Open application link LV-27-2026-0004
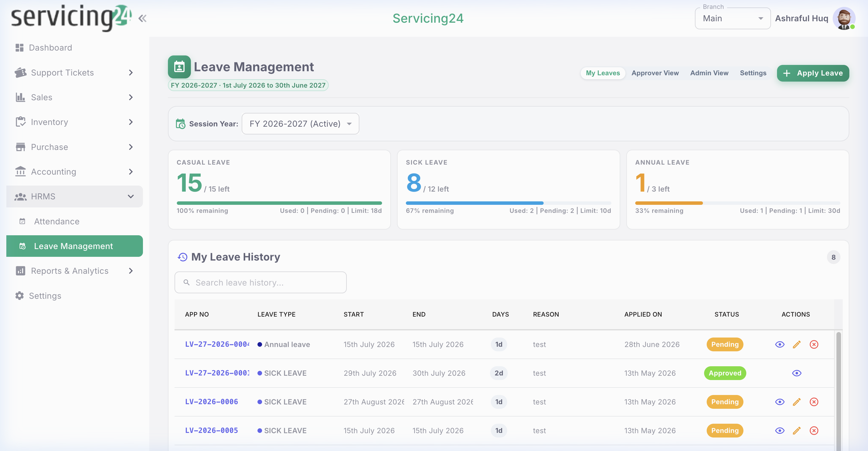 tap(217, 344)
